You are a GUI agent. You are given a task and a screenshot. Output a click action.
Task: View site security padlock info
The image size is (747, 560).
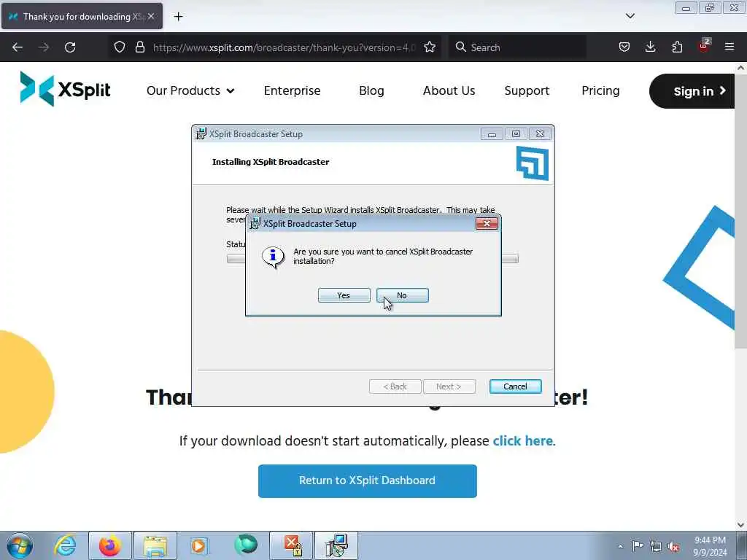(139, 47)
